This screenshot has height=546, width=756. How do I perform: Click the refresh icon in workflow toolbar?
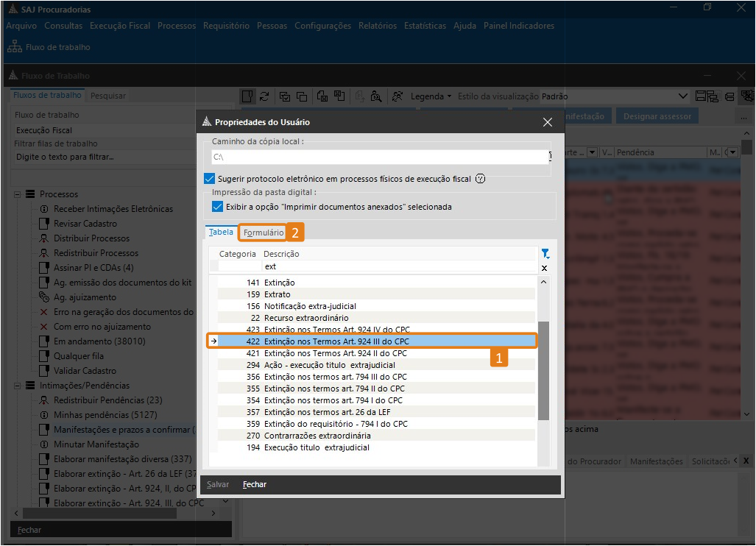click(264, 96)
